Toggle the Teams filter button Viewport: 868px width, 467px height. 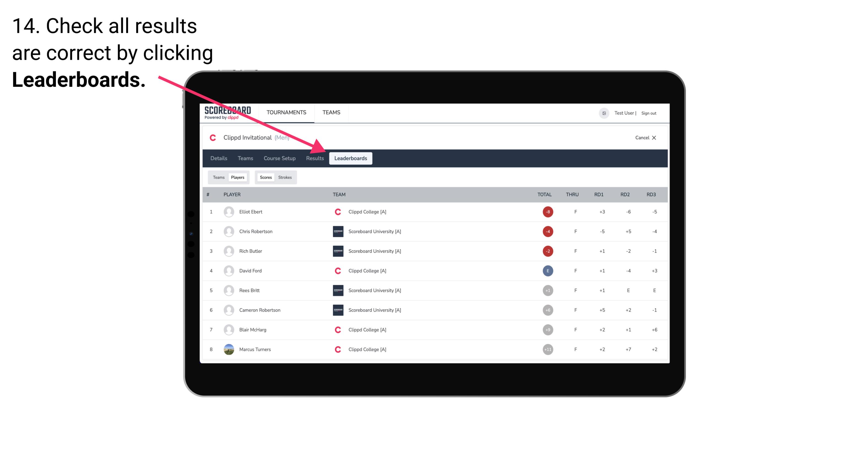(218, 177)
